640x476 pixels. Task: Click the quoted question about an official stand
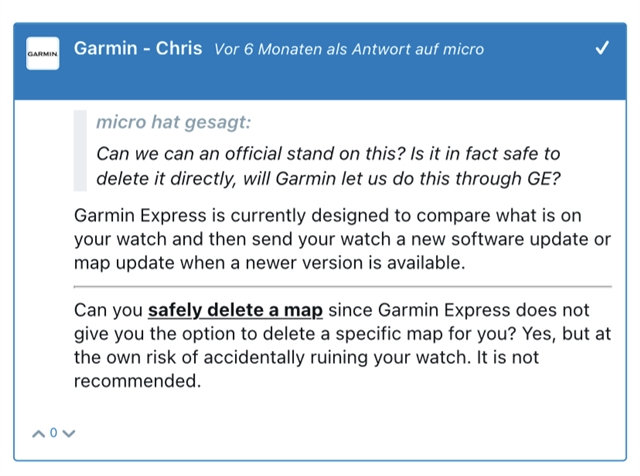click(328, 166)
